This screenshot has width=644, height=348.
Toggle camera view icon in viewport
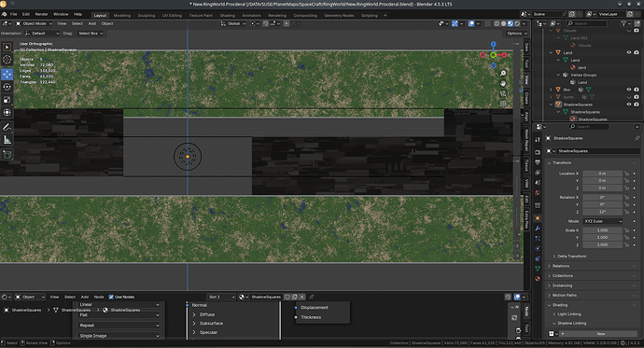[503, 93]
